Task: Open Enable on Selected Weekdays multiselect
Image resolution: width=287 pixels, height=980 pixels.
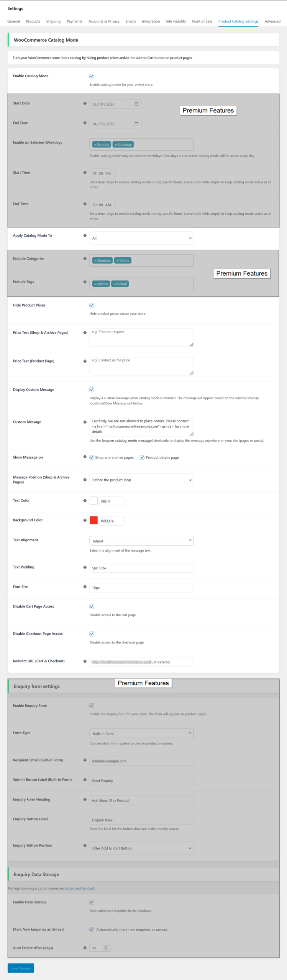Action: pos(141,145)
